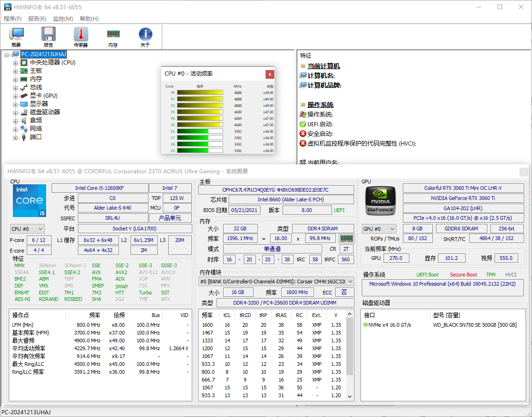
Task: Click the 网络 network tree icon
Action: pyautogui.click(x=24, y=129)
